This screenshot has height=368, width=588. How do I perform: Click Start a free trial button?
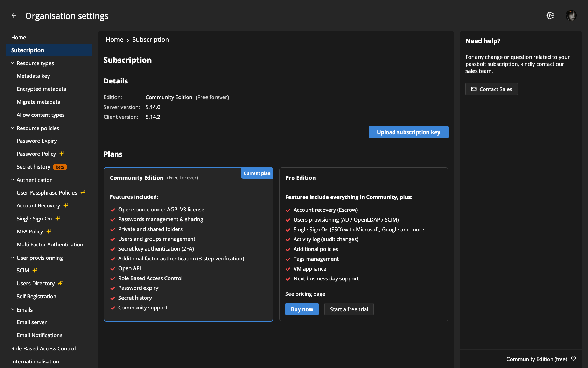pyautogui.click(x=349, y=309)
